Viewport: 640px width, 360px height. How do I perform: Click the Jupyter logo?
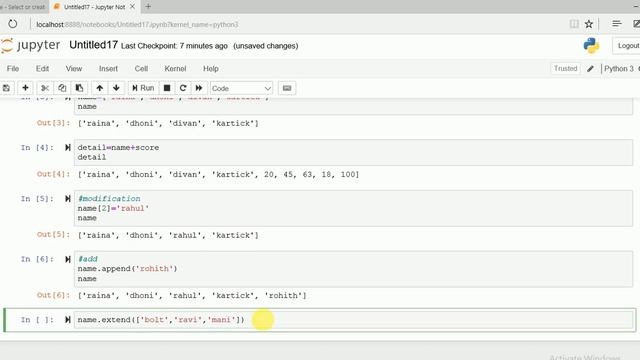coord(31,45)
